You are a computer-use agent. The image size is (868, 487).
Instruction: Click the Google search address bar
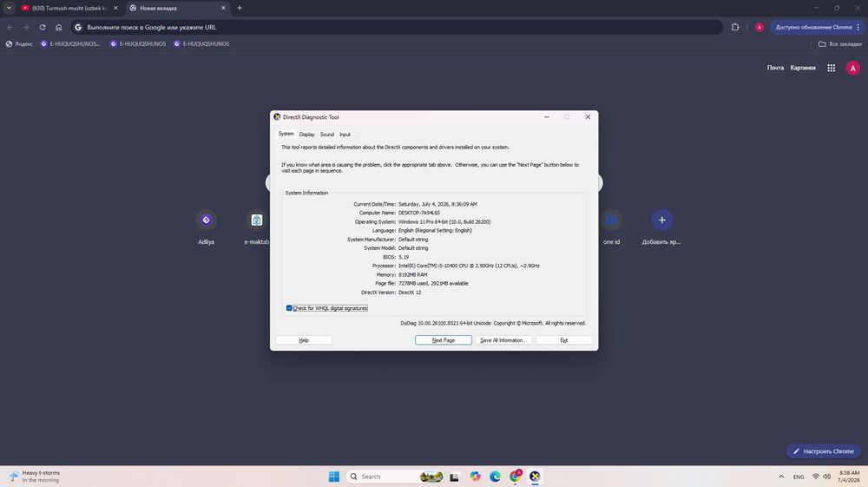pyautogui.click(x=397, y=27)
